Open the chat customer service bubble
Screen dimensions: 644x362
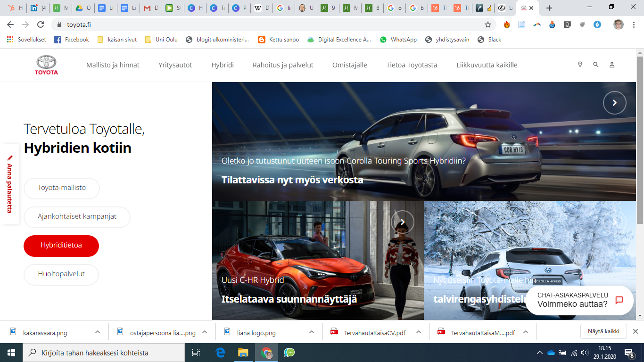[579, 300]
